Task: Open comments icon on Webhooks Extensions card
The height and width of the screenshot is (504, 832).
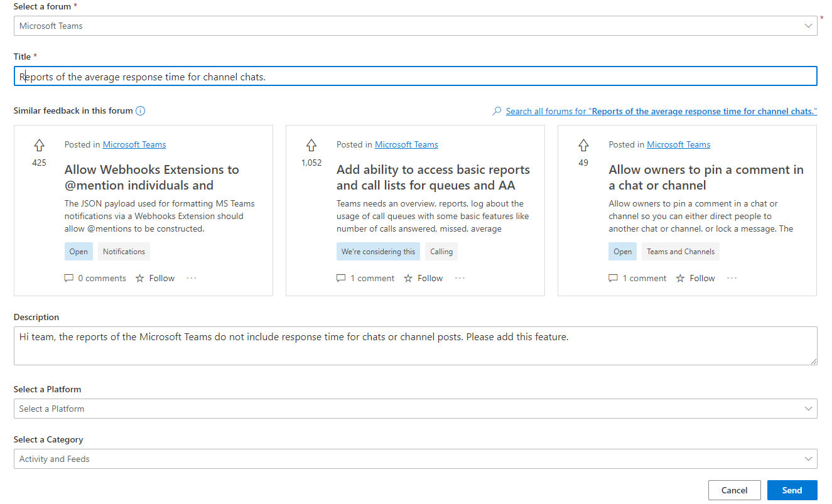Action: pos(69,278)
